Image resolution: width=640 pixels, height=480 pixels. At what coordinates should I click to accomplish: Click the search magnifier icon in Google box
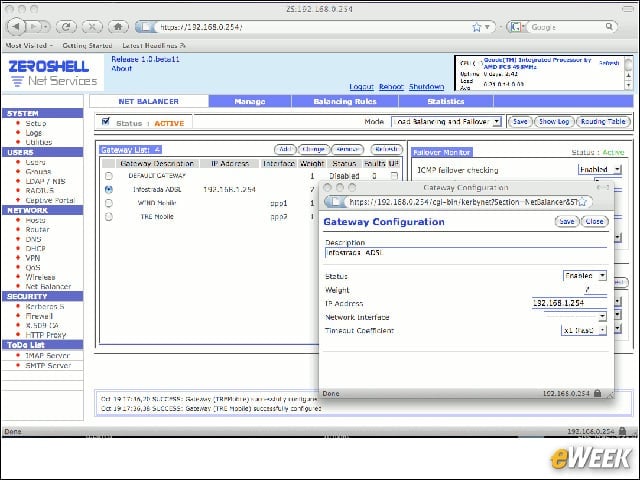[609, 27]
